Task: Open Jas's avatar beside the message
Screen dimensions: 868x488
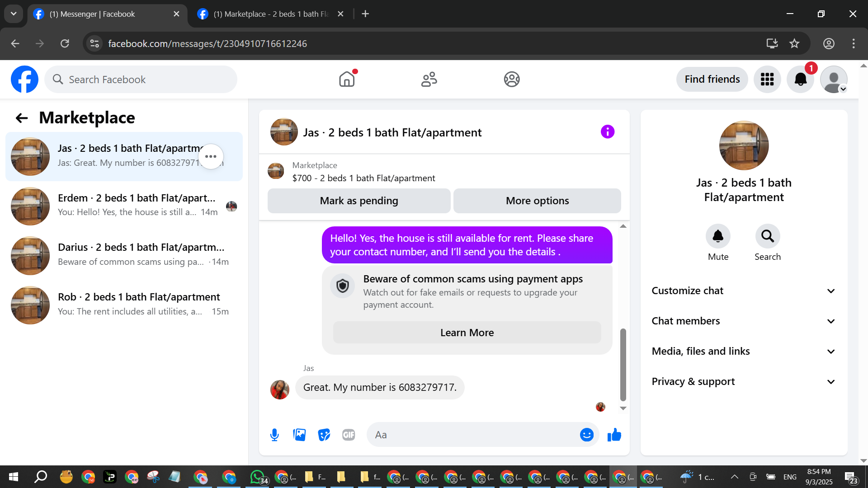Action: (280, 389)
